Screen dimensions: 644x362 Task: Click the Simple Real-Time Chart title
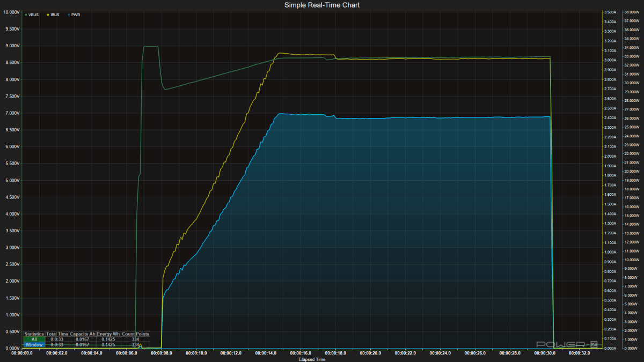click(x=322, y=5)
